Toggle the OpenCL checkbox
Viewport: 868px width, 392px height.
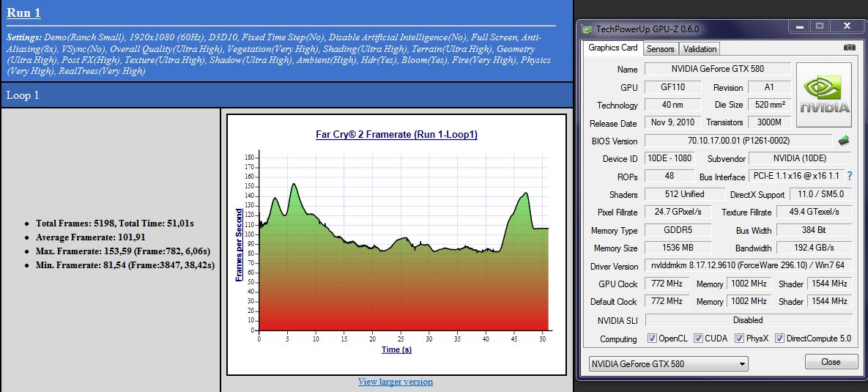(x=652, y=339)
